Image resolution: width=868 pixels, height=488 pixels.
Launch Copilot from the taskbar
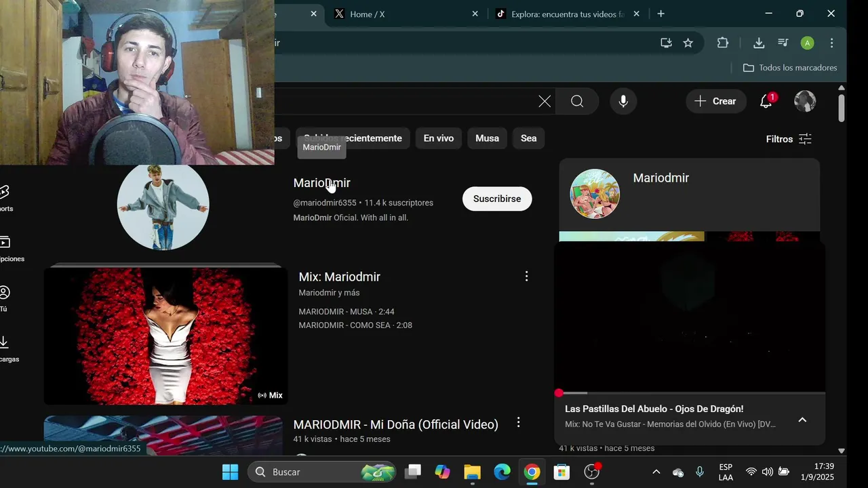(x=443, y=472)
